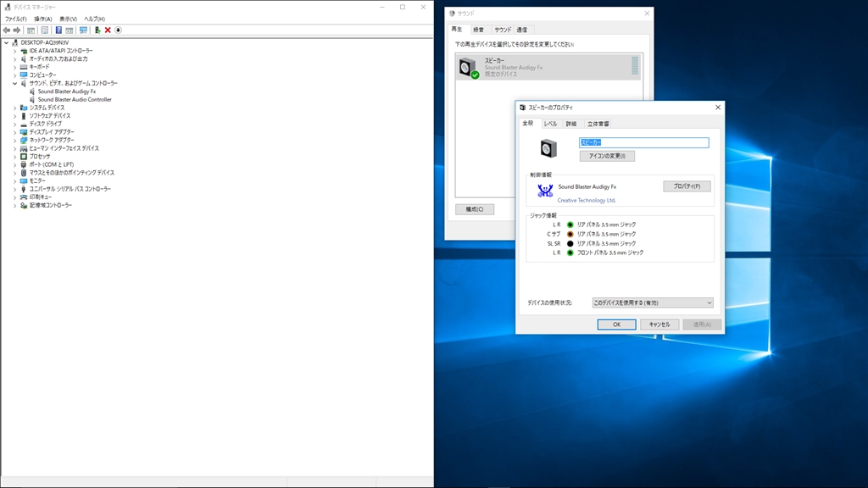The image size is (868, 488).
Task: Click the コンピューター monitor icon
Action: 24,75
